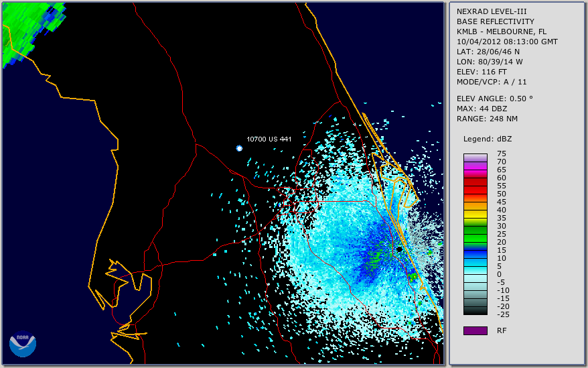Click the 10700 US 441 map label
Image resolution: width=588 pixels, height=368 pixels.
pos(269,139)
